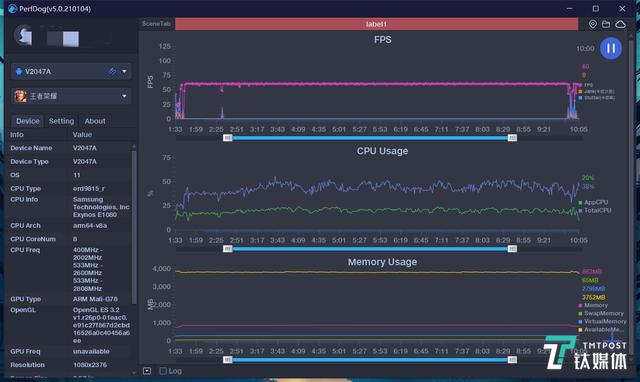Toggle the AppCPU legend series
The height and width of the screenshot is (382, 640).
[593, 202]
